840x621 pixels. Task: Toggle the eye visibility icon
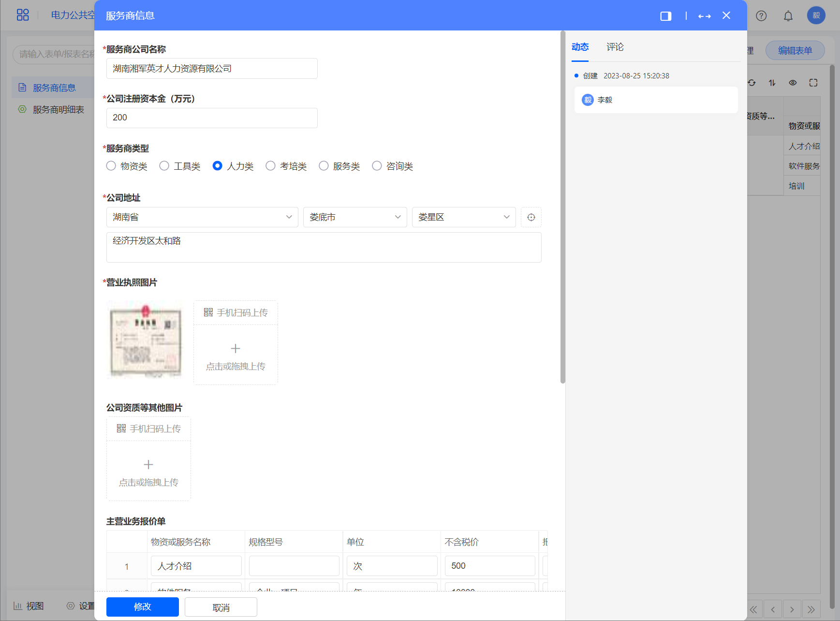(793, 83)
